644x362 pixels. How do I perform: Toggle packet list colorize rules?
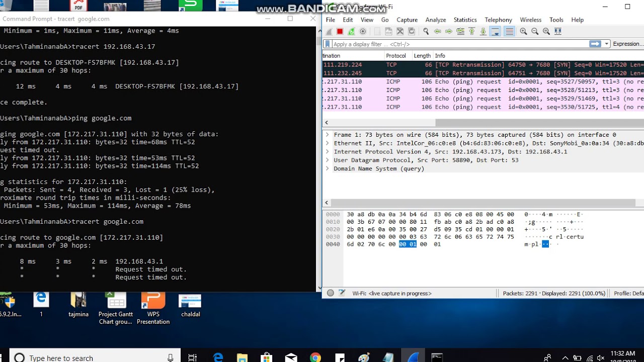point(509,31)
